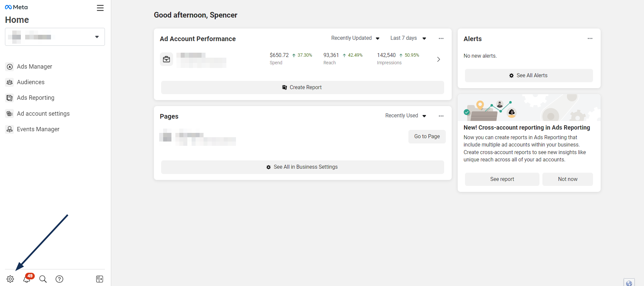Click the cross-account reporting banner illustration

529,107
